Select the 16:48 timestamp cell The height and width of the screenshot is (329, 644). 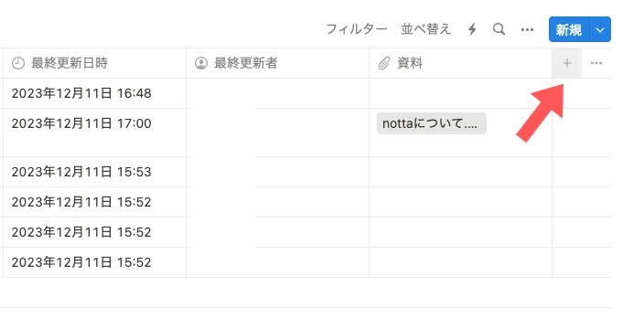tap(94, 93)
